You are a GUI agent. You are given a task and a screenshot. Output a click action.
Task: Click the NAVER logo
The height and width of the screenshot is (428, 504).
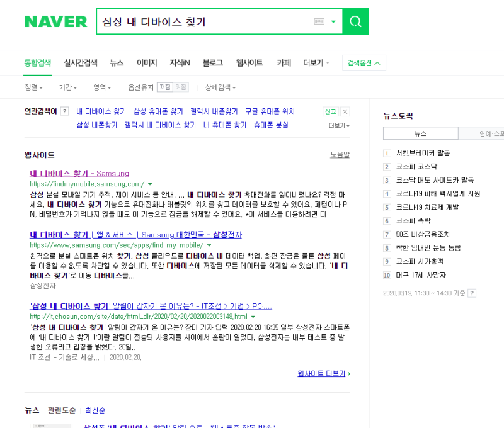tap(55, 22)
